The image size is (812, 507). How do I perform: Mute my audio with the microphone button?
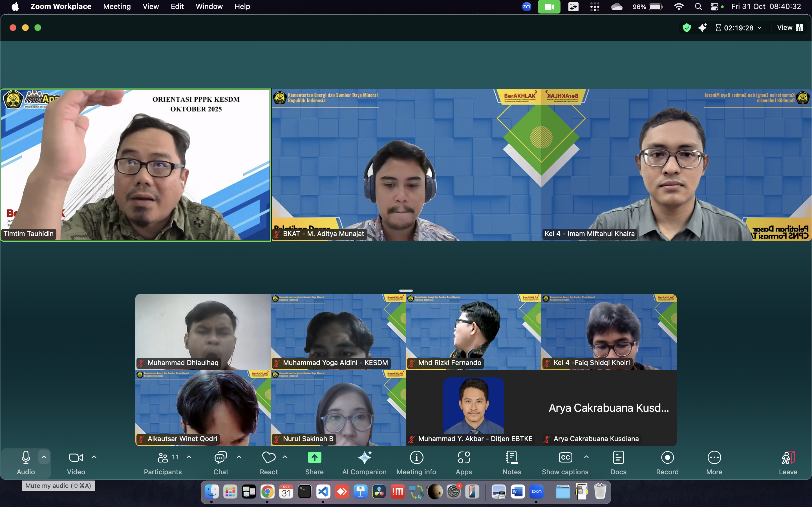click(26, 458)
